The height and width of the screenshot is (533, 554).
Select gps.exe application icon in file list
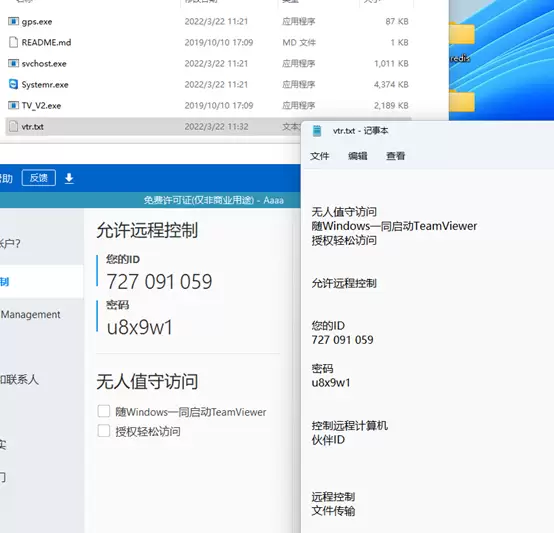[x=13, y=22]
